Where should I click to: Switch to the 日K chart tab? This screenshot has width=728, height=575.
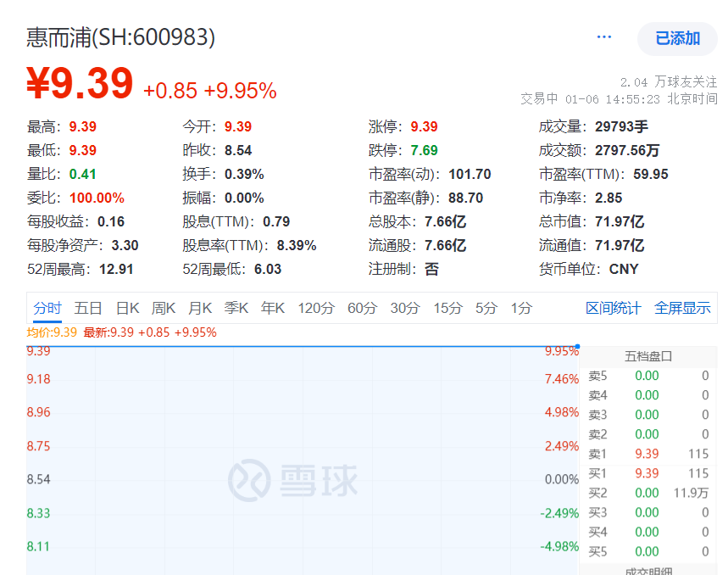(x=127, y=308)
